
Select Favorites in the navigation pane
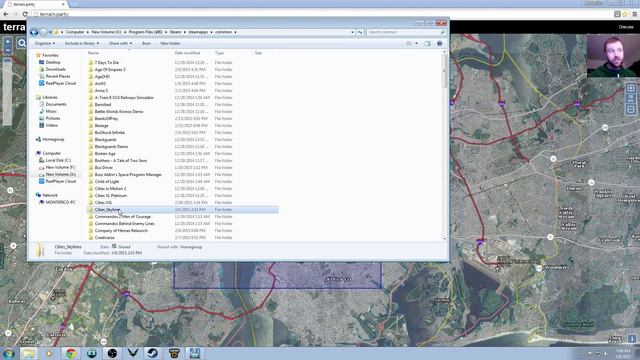(x=50, y=55)
